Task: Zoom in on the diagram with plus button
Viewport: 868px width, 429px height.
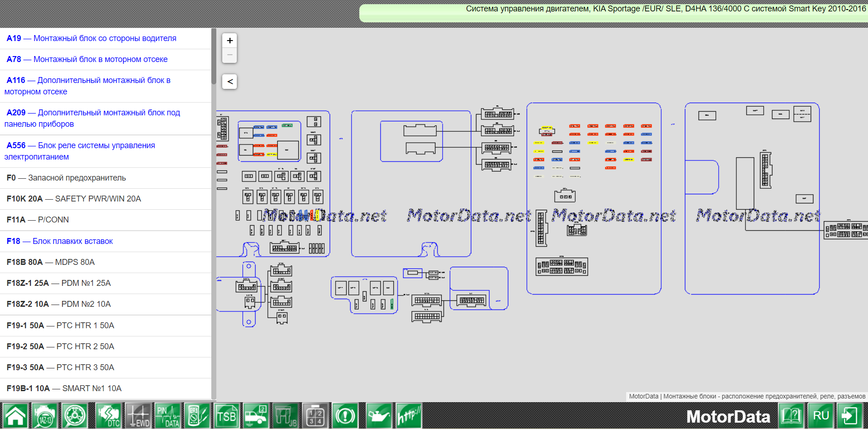Action: click(230, 41)
